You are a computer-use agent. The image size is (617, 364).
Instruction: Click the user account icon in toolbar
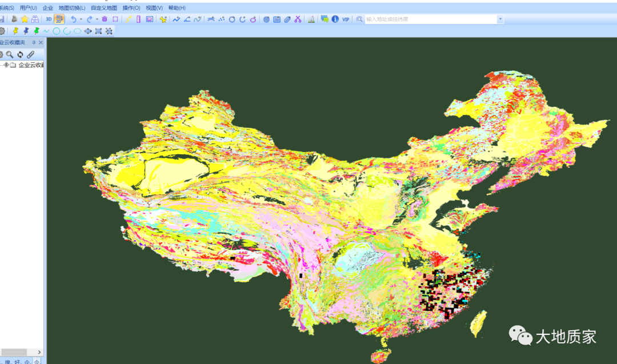14,19
